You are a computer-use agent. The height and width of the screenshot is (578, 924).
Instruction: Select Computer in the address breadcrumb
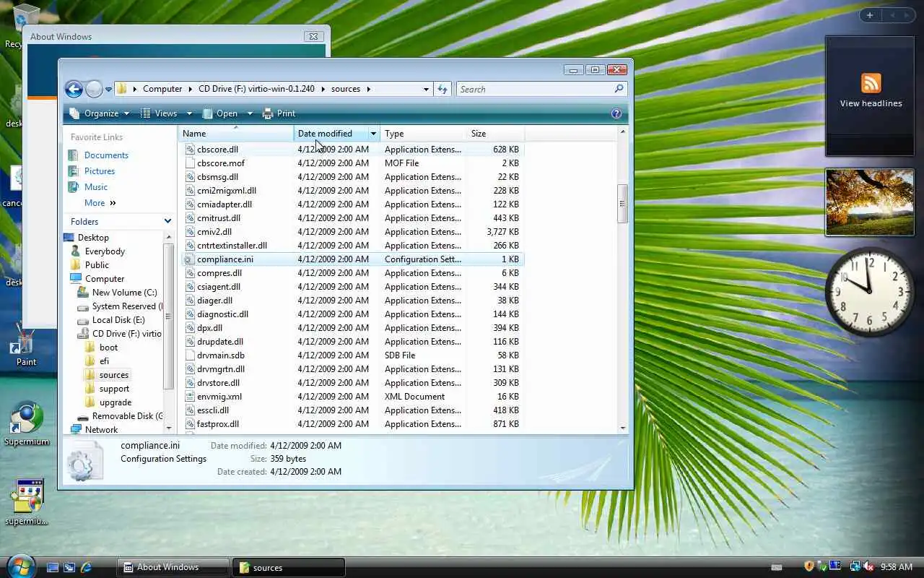pyautogui.click(x=162, y=89)
